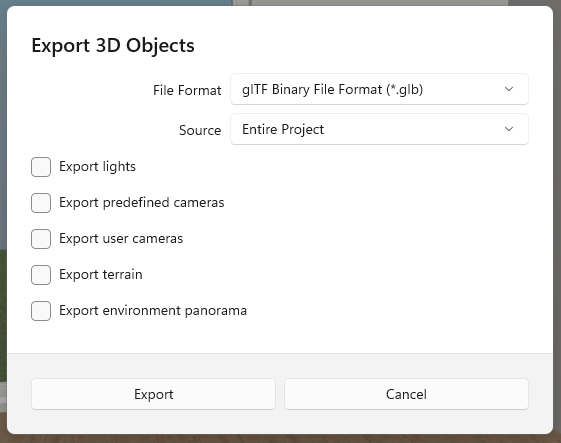Enable the Export lights checkbox
The image size is (561, 443).
[41, 167]
